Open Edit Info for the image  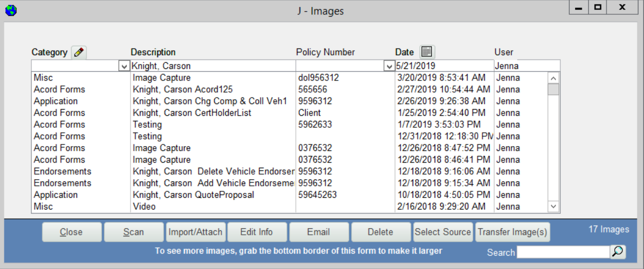coord(257,232)
